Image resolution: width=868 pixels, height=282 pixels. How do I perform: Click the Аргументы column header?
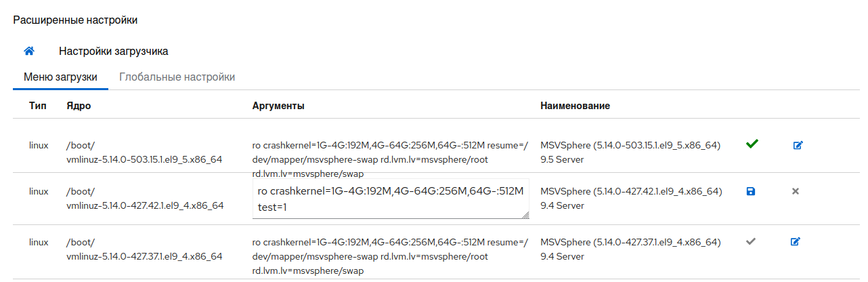click(278, 106)
